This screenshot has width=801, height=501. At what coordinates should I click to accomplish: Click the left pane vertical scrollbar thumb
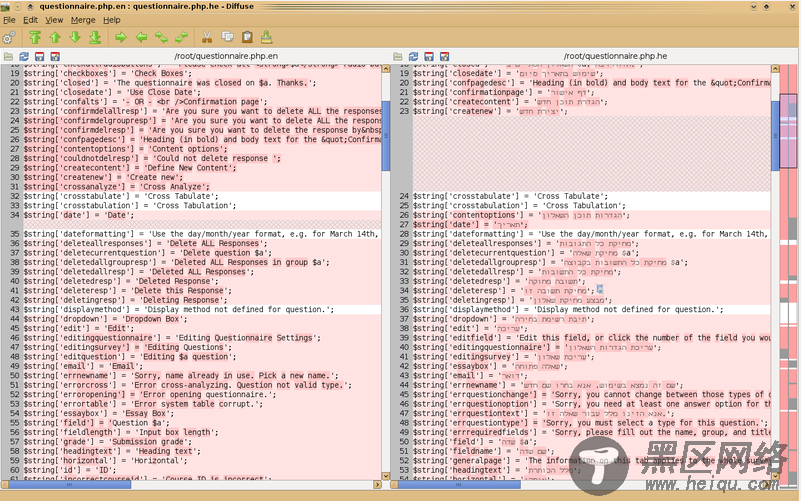tap(386, 135)
